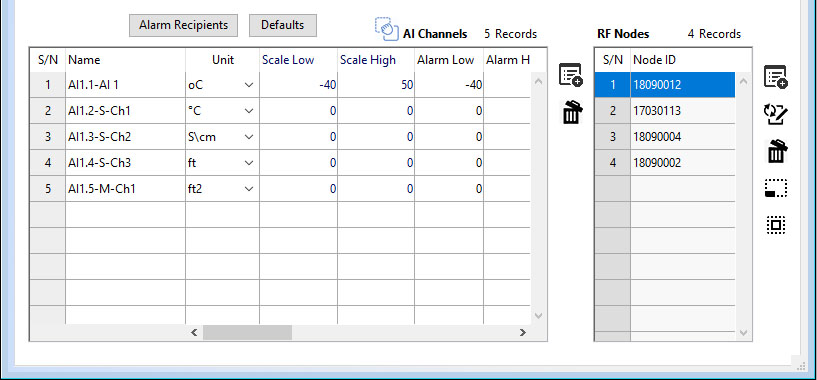Click the Scale Low column header
817x380 pixels.
coord(298,60)
